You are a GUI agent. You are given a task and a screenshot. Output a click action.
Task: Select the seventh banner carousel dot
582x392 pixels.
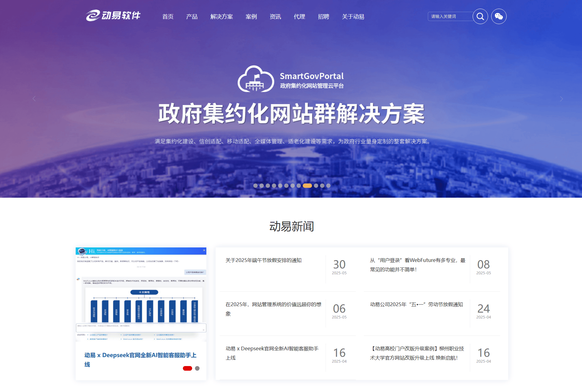pyautogui.click(x=293, y=186)
